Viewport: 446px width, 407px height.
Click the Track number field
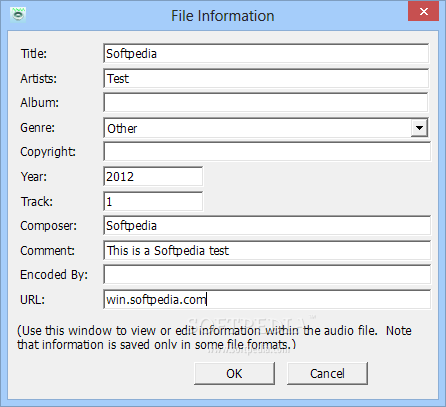(x=153, y=201)
